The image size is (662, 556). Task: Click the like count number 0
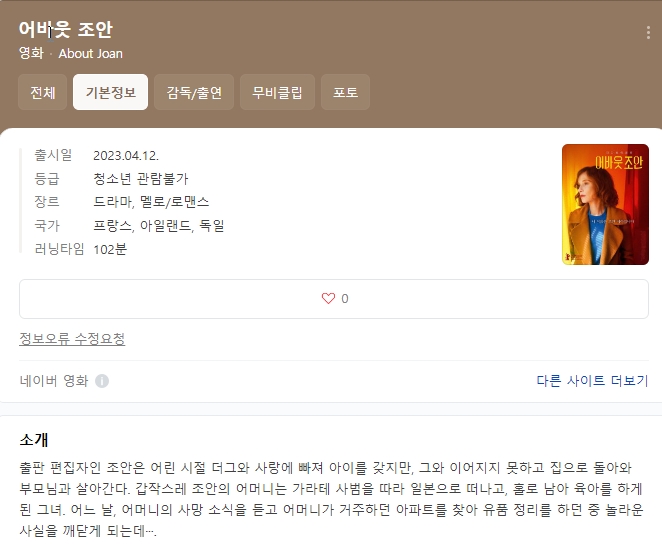pyautogui.click(x=345, y=299)
